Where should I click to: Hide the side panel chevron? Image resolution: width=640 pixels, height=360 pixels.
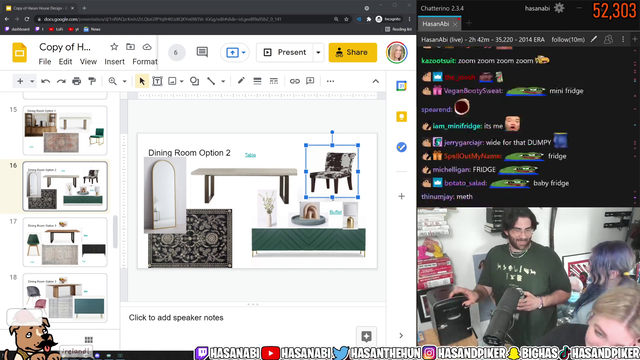(401, 336)
